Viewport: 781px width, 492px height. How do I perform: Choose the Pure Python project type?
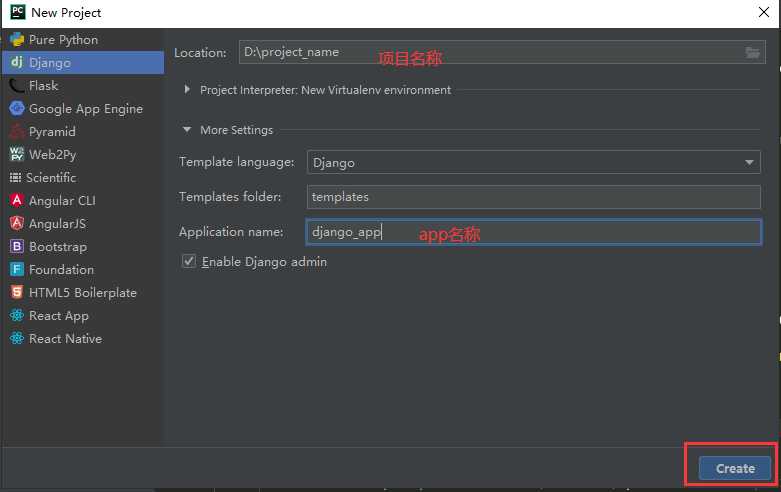[82, 39]
